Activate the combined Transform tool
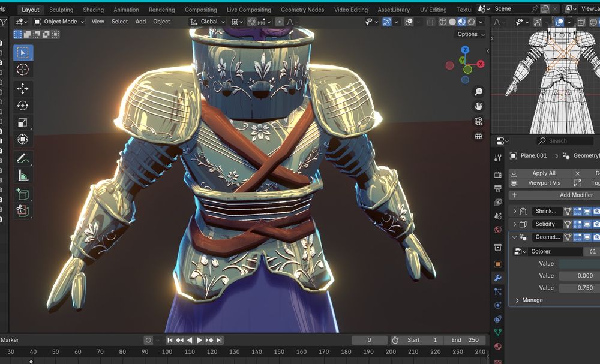This screenshot has height=364, width=600. [23, 139]
